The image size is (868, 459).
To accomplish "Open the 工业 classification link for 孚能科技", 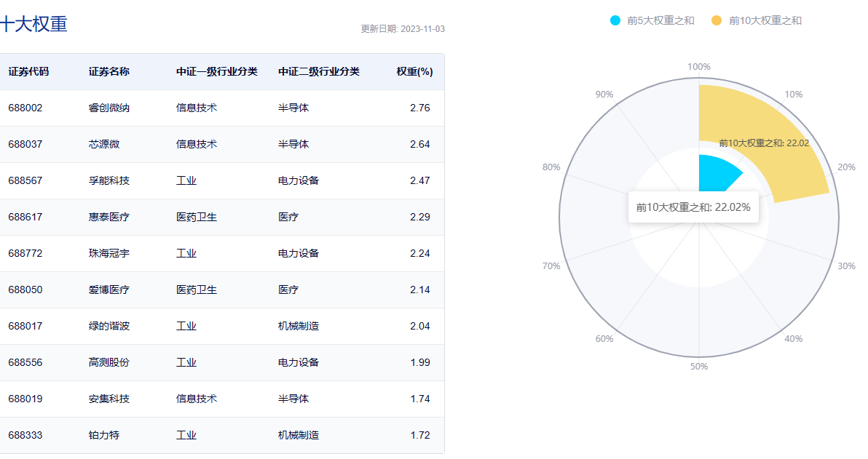I will pos(187,180).
